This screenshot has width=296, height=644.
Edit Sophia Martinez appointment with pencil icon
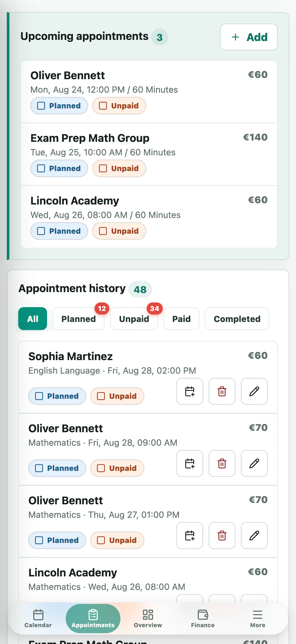[x=254, y=391]
